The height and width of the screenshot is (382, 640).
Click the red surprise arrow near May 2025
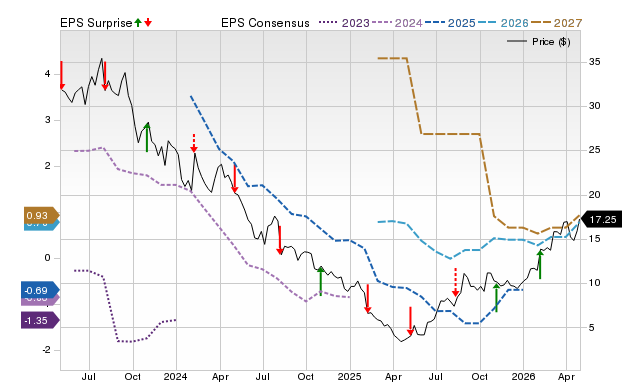[x=410, y=321]
